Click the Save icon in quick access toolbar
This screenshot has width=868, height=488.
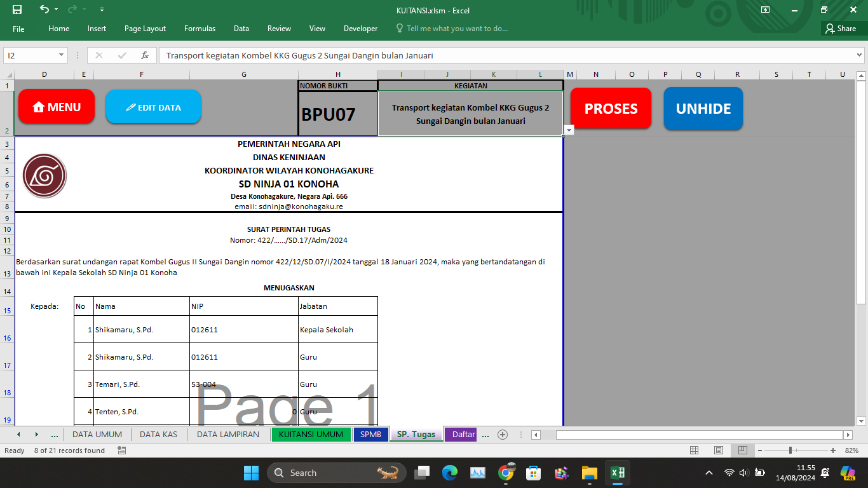pos(17,10)
